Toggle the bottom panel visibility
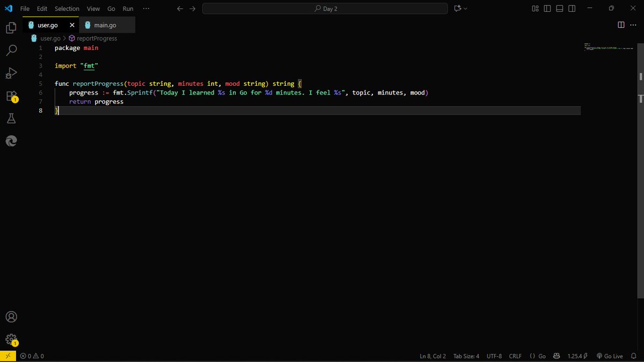Screen dimensions: 644x362 [559, 8]
